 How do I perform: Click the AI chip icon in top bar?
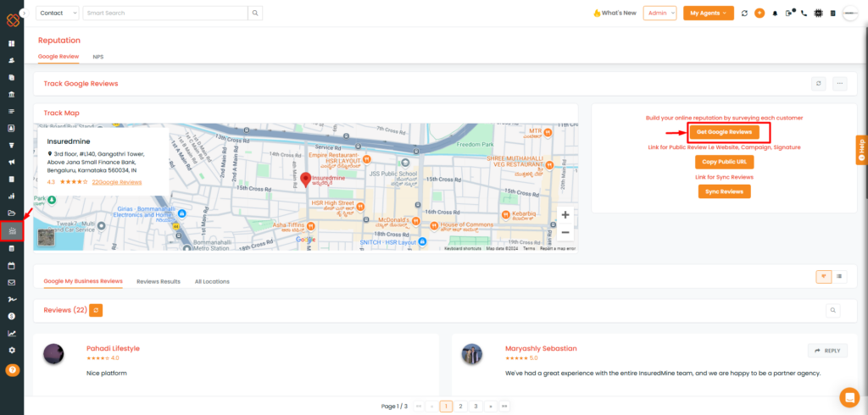(x=818, y=13)
